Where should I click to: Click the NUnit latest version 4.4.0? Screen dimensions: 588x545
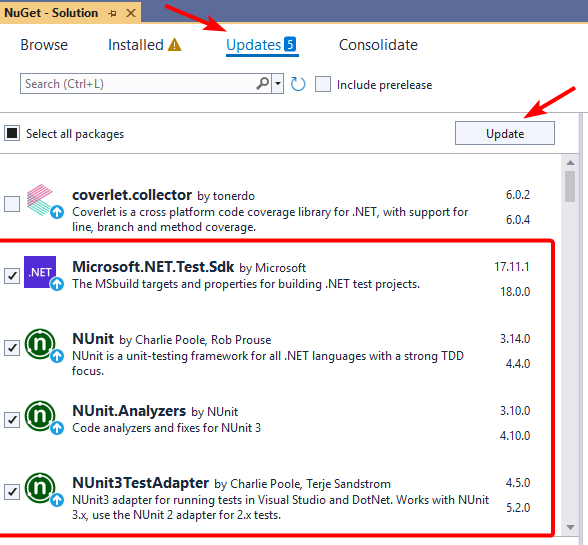[x=518, y=363]
